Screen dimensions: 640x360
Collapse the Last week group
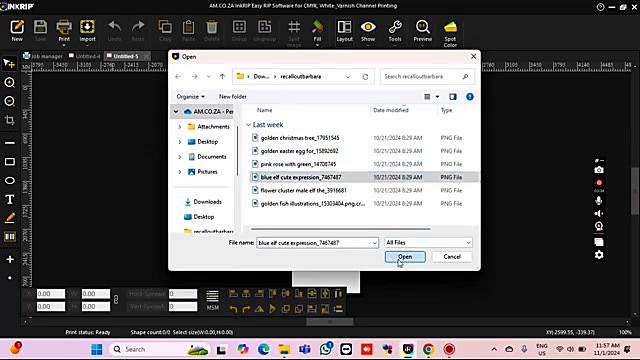point(248,125)
